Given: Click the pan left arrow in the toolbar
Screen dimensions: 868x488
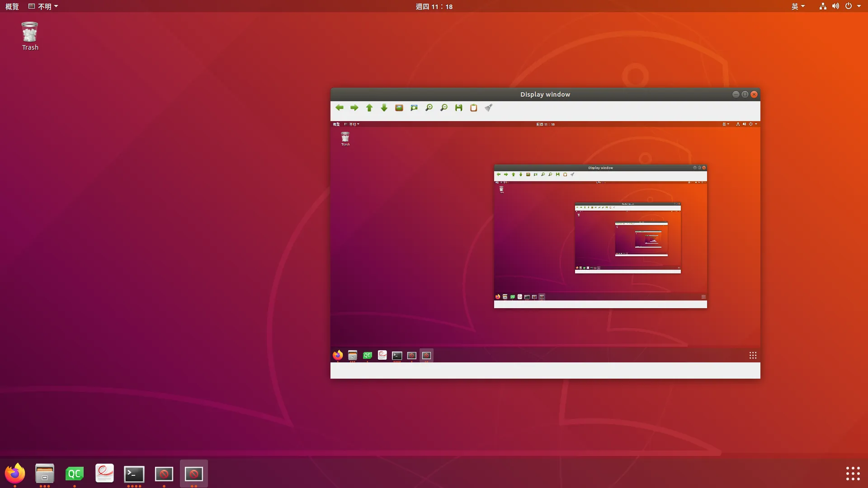Looking at the screenshot, I should pos(340,108).
